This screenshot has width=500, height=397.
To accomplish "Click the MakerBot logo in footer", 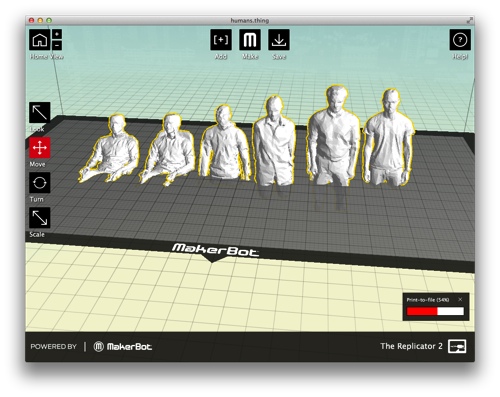I will click(123, 347).
